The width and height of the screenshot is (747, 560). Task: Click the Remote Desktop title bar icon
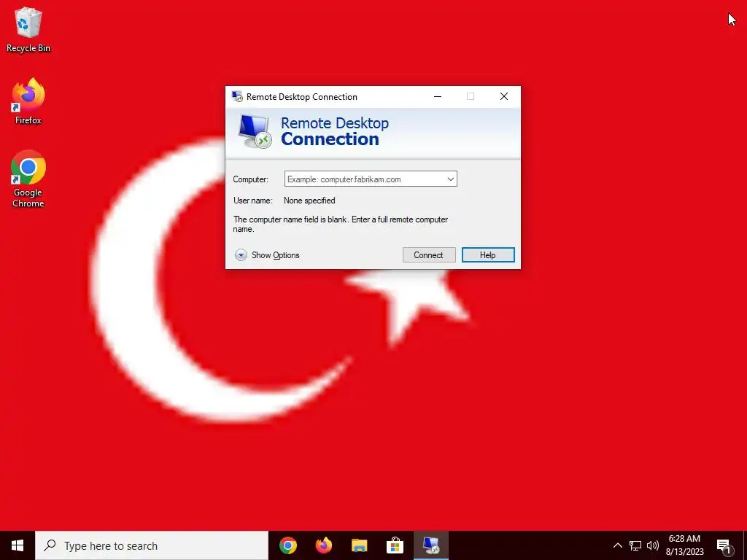pyautogui.click(x=237, y=97)
